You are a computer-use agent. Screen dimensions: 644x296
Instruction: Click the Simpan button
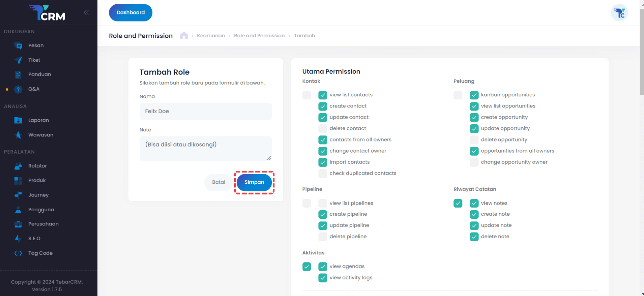[254, 182]
